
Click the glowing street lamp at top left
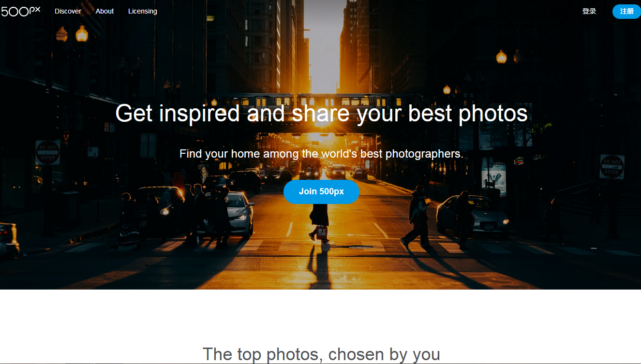pyautogui.click(x=82, y=34)
